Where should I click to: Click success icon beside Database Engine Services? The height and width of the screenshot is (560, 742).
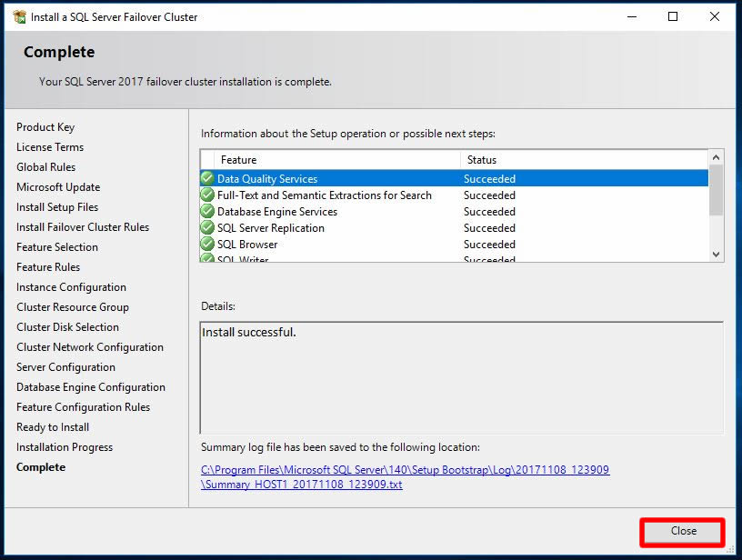tap(207, 212)
